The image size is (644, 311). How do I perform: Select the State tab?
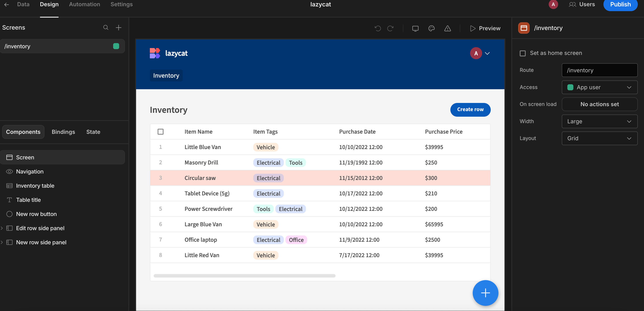coord(93,132)
